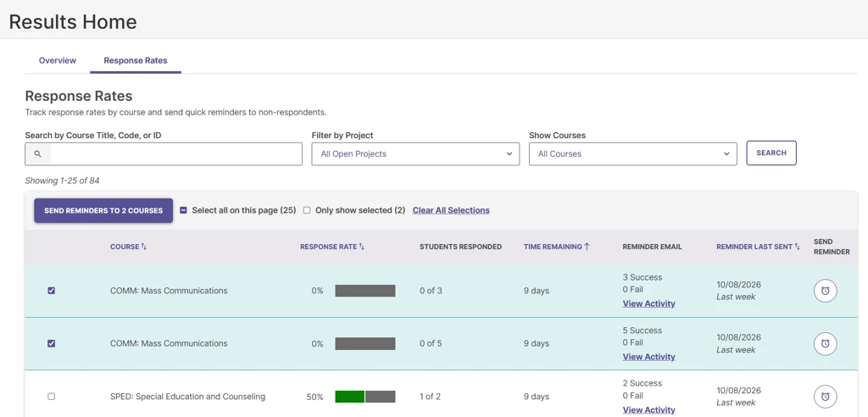Click '0 of 3' students responded cell
This screenshot has height=417, width=868.
click(x=431, y=291)
